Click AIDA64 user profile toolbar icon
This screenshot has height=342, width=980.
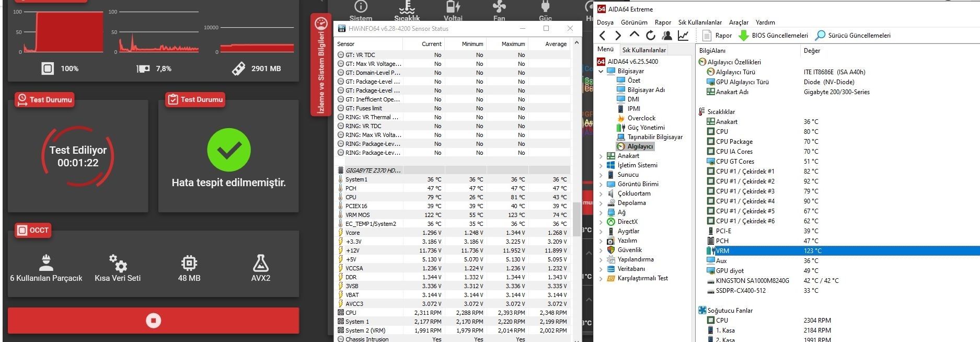(666, 36)
